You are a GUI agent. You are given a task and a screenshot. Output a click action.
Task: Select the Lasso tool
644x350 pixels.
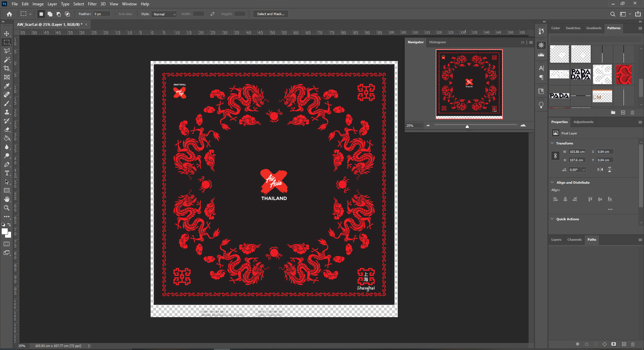pyautogui.click(x=7, y=51)
